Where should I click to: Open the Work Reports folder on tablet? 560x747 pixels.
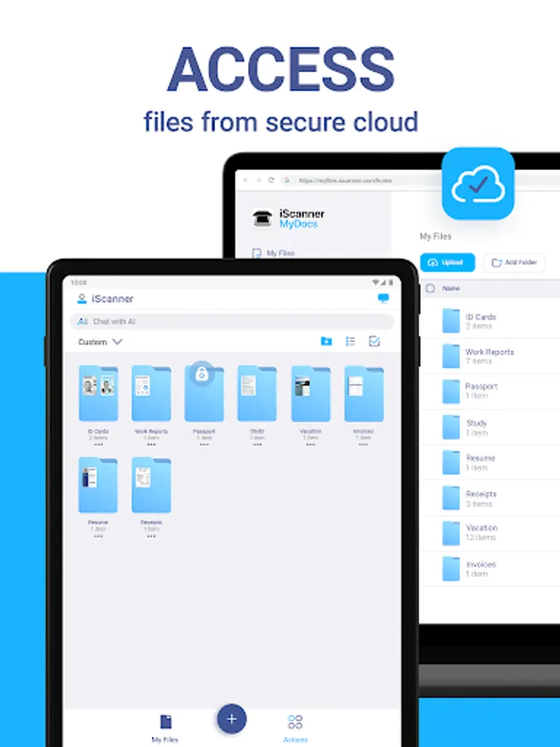[151, 393]
